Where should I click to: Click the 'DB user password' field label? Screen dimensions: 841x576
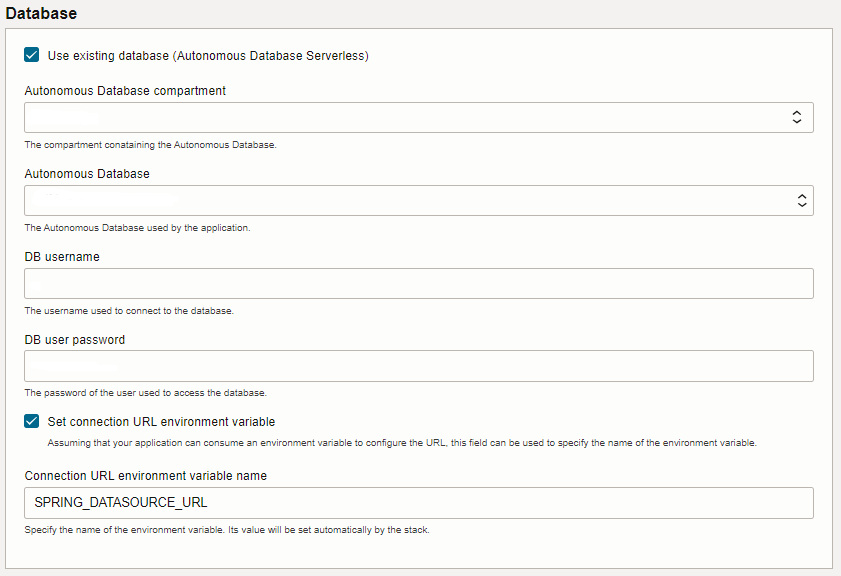coord(75,340)
